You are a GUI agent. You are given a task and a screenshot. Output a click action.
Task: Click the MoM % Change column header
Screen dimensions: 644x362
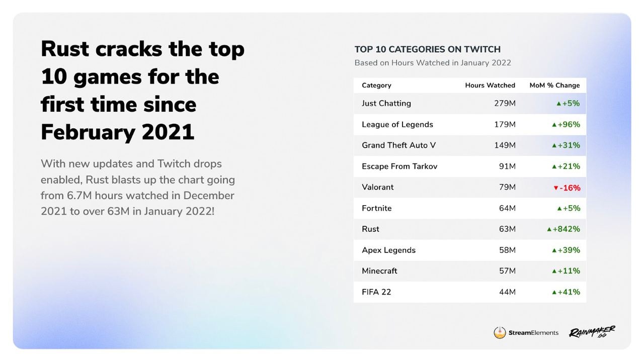(554, 85)
